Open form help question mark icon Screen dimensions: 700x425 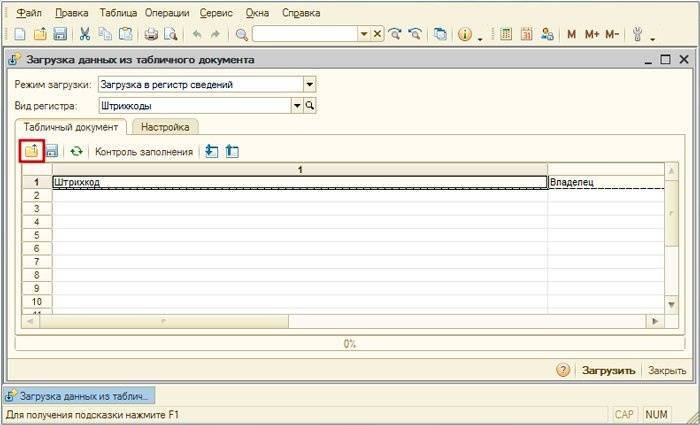coord(563,371)
